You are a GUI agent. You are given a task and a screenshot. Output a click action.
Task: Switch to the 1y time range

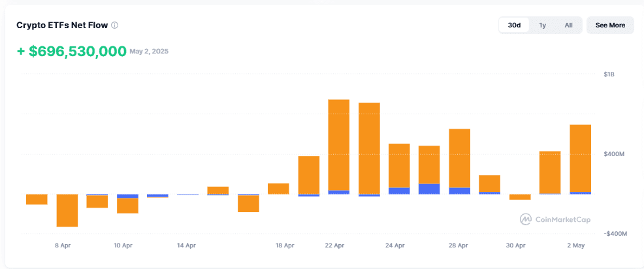[x=543, y=25]
